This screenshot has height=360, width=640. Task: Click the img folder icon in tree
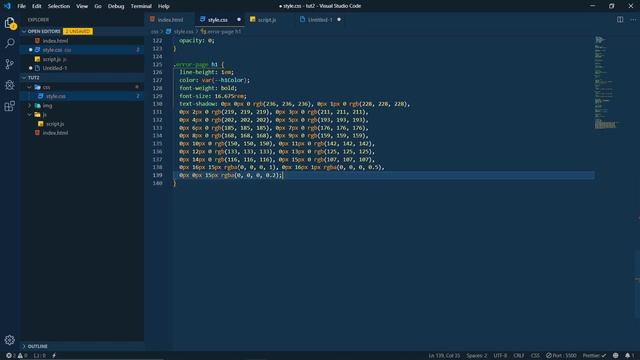tap(38, 106)
